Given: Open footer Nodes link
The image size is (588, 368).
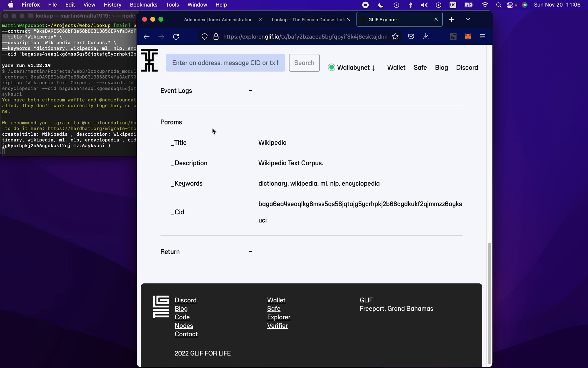Looking at the screenshot, I should pyautogui.click(x=184, y=326).
